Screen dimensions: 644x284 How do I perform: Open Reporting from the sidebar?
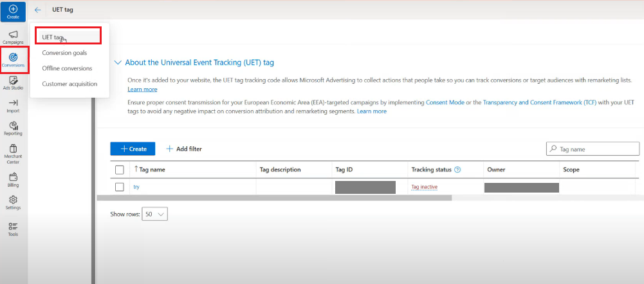[13, 129]
